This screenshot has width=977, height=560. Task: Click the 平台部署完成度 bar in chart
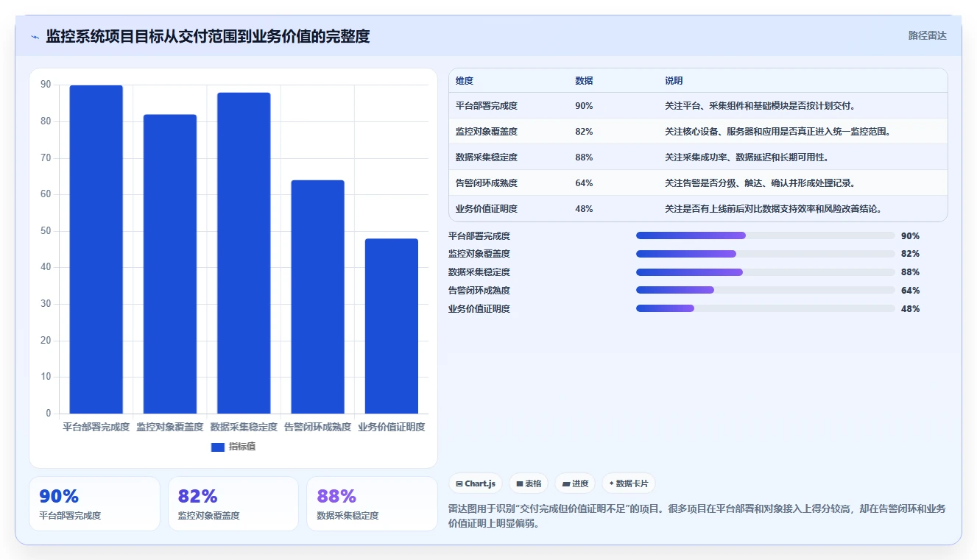pyautogui.click(x=96, y=249)
